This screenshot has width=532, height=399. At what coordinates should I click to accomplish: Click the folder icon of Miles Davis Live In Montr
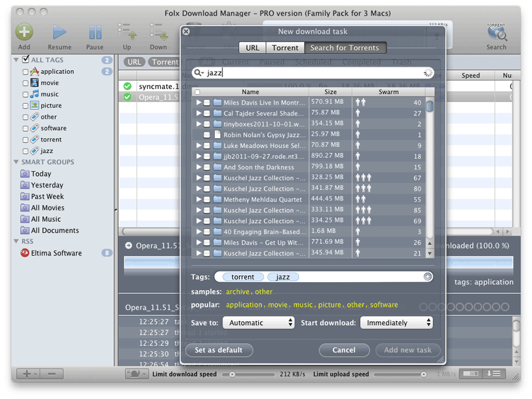point(217,102)
